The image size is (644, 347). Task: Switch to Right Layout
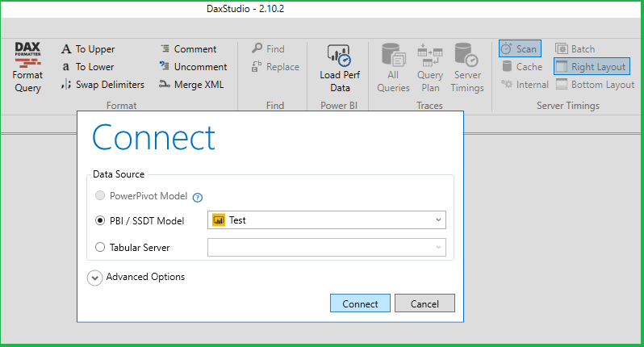(x=592, y=66)
